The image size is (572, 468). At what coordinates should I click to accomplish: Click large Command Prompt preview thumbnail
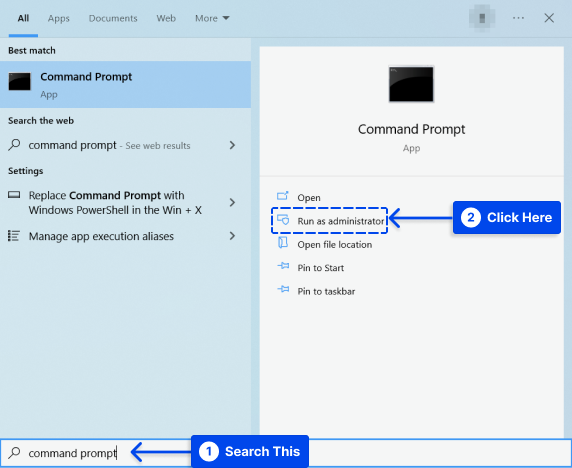click(x=411, y=84)
